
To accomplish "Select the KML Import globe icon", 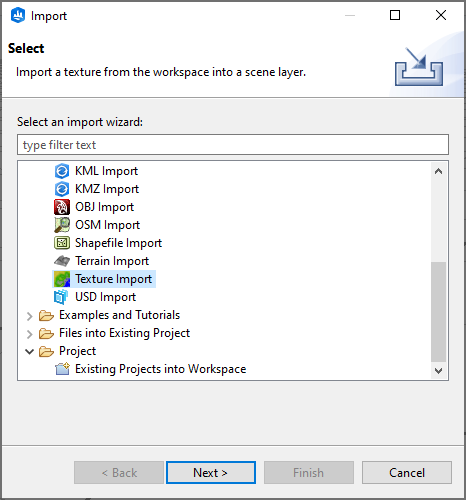I will coord(62,171).
